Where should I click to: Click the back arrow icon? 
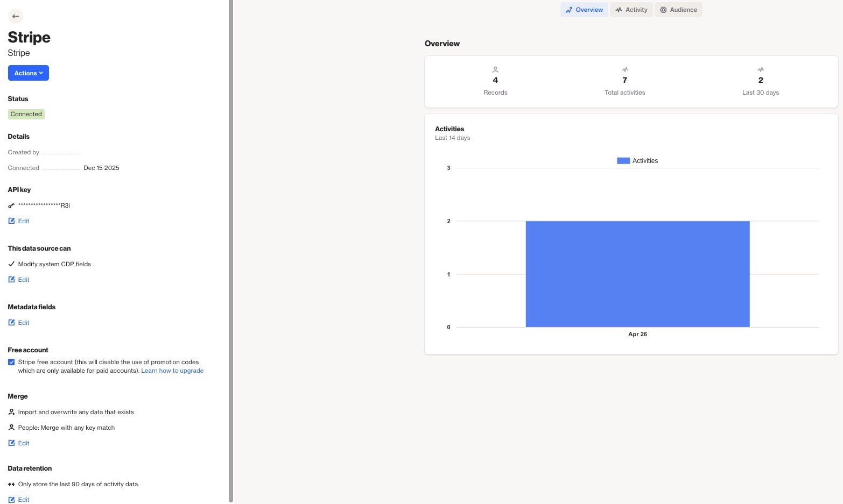pos(16,16)
